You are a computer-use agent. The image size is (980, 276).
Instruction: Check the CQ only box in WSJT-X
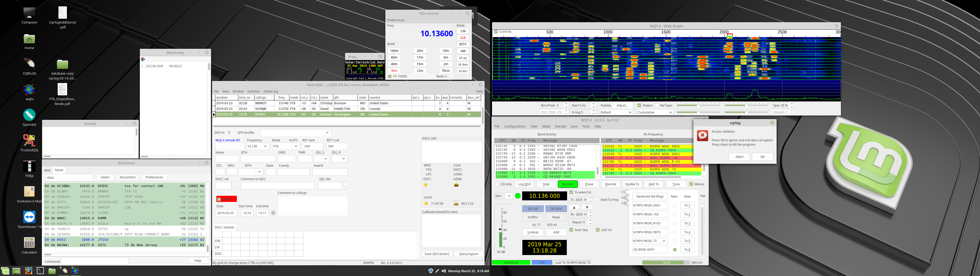click(497, 184)
